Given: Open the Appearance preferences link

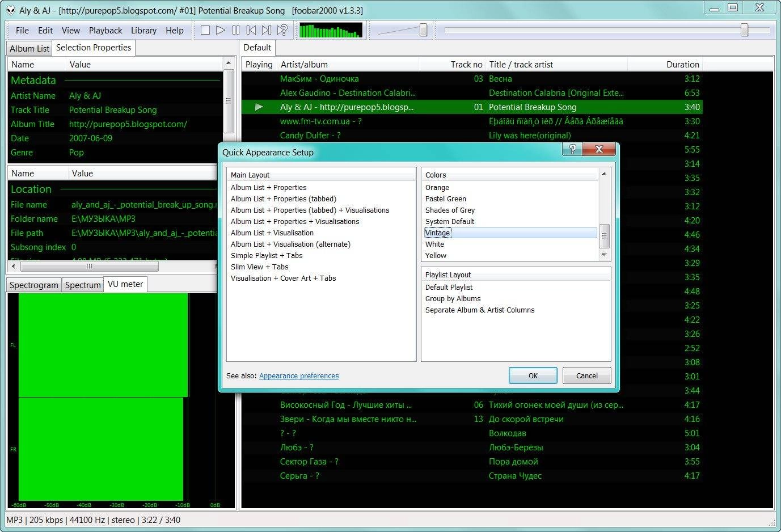Looking at the screenshot, I should [299, 376].
